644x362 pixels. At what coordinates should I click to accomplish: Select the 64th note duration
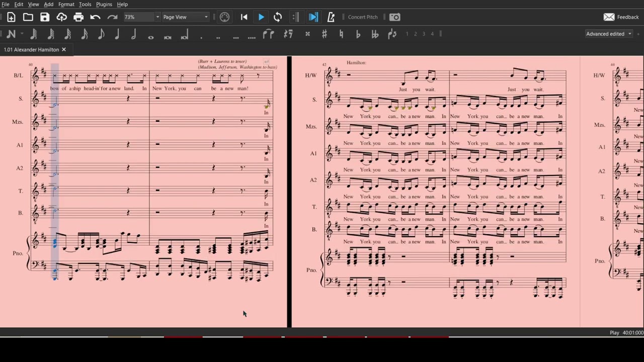pyautogui.click(x=51, y=34)
